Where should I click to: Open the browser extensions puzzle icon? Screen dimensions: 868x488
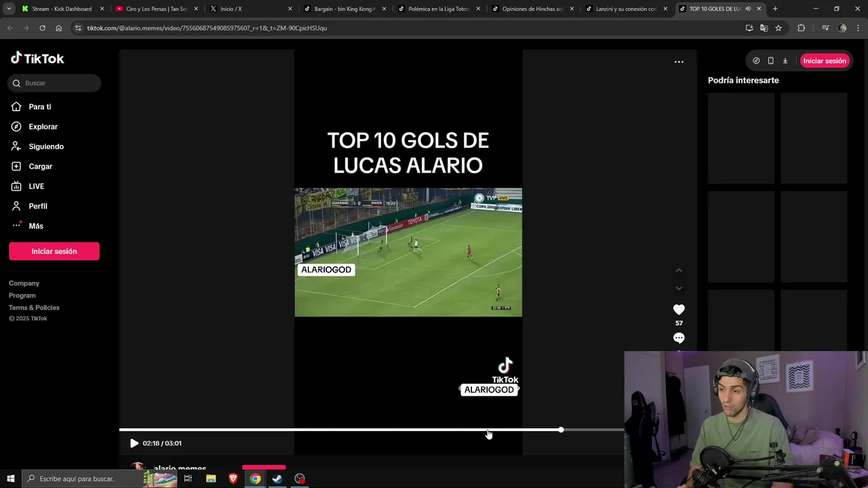click(801, 28)
